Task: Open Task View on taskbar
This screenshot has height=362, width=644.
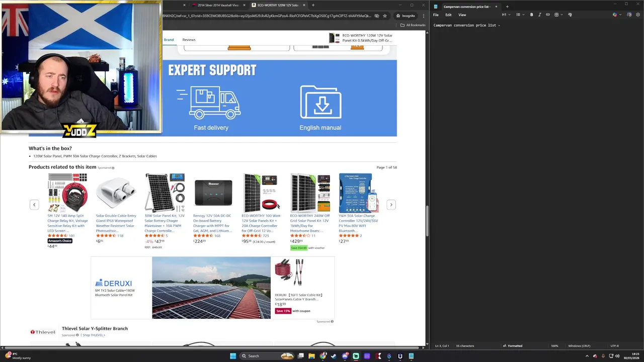Action: [300, 356]
